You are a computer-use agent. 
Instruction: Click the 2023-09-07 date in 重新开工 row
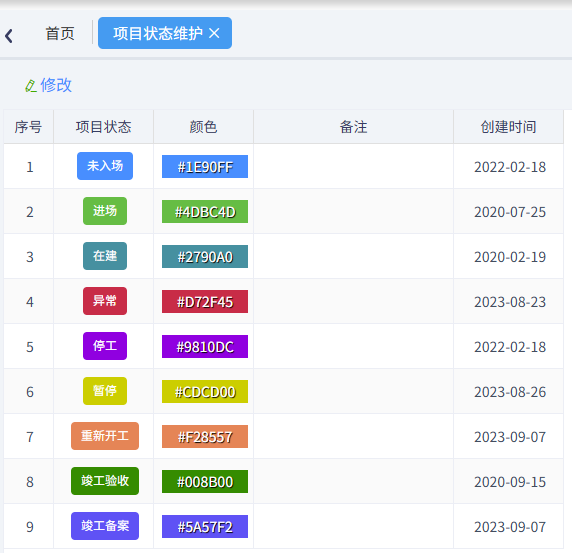coord(510,437)
